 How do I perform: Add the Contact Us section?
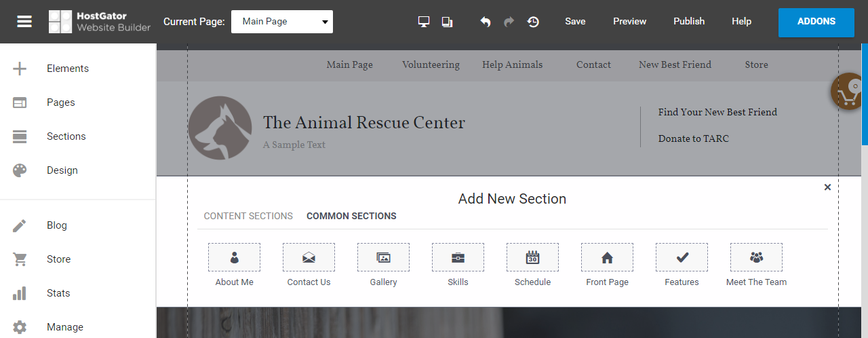[309, 258]
